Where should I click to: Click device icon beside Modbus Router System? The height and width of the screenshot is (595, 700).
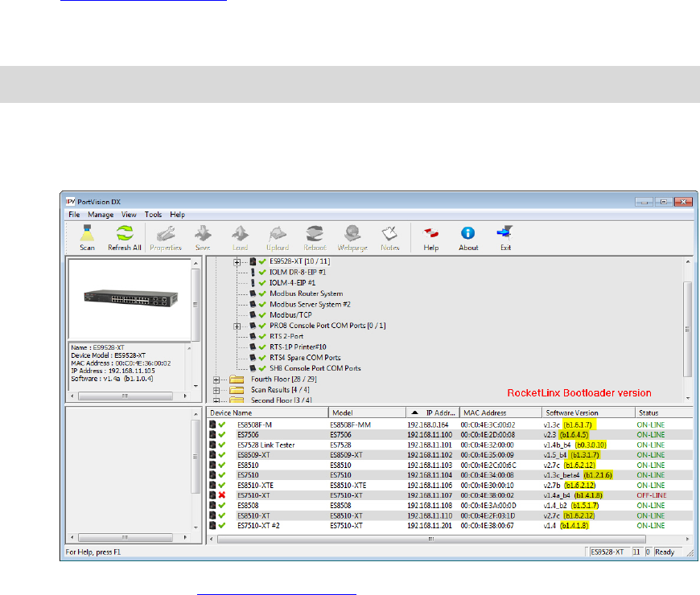coord(253,293)
